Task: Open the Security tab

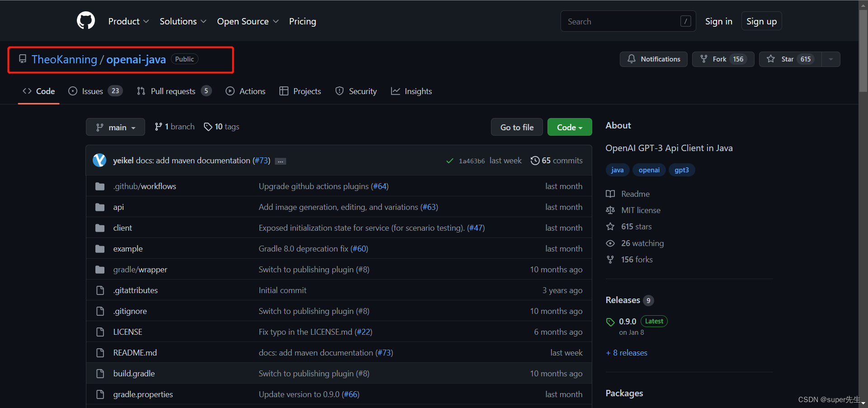Action: point(356,91)
